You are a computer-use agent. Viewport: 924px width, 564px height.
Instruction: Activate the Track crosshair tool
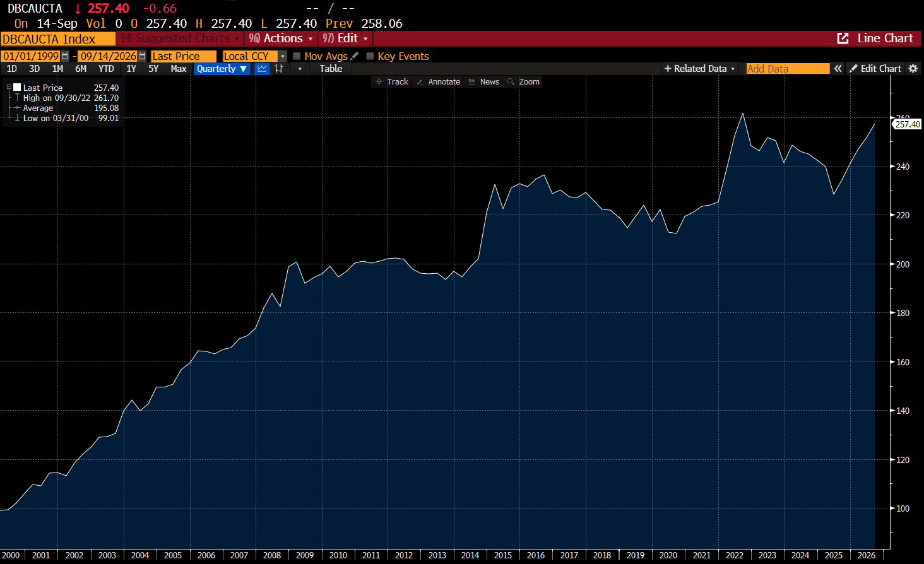[392, 82]
